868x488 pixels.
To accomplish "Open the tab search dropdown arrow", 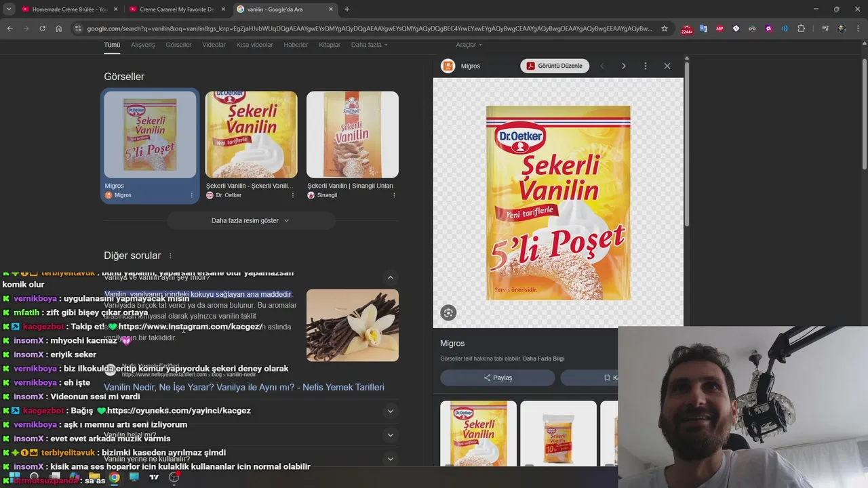I will [9, 9].
